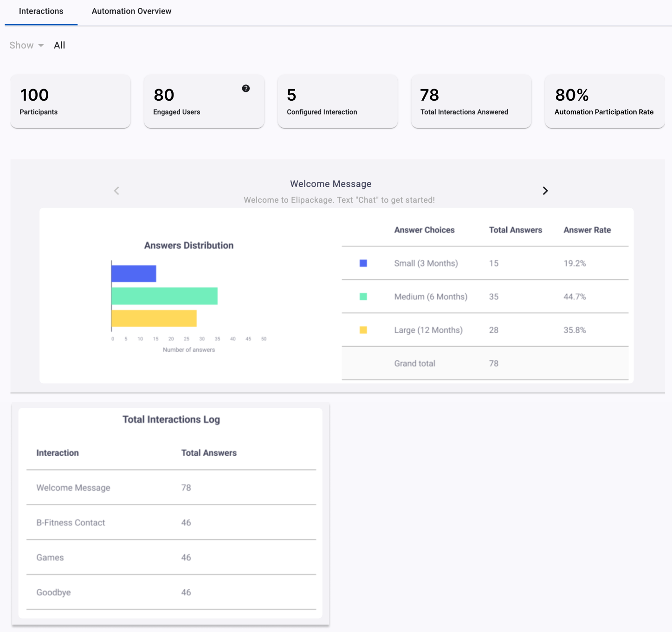Click the Engaged Users help question icon

point(246,88)
